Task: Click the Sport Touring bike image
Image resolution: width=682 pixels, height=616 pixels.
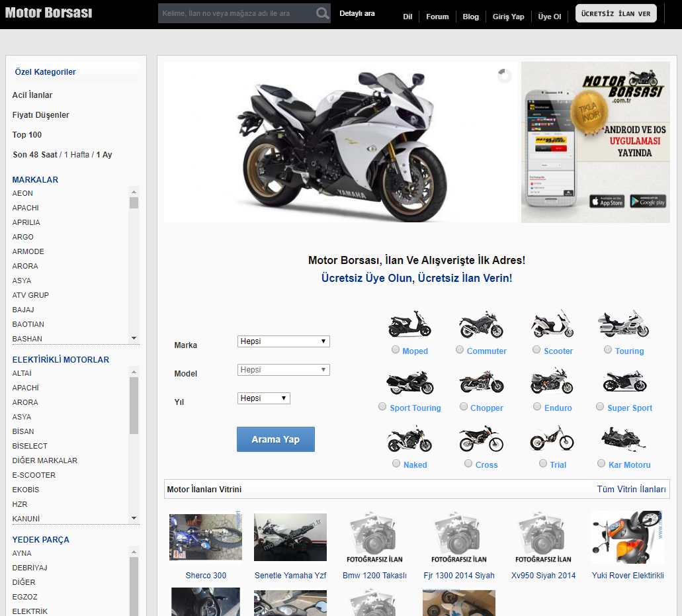Action: [x=409, y=382]
